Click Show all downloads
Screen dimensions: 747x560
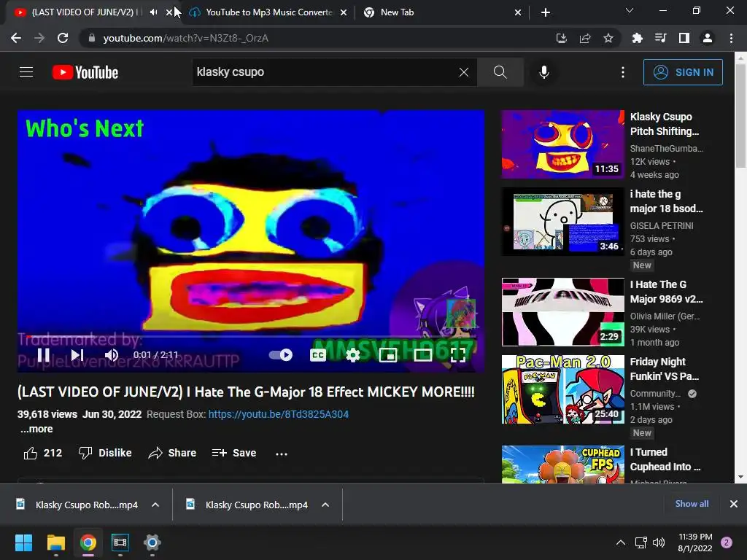(692, 504)
